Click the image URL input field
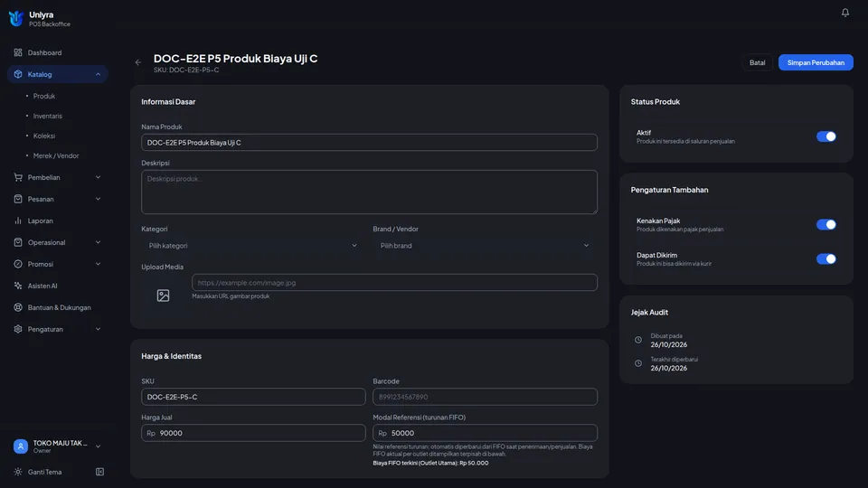 (x=395, y=282)
